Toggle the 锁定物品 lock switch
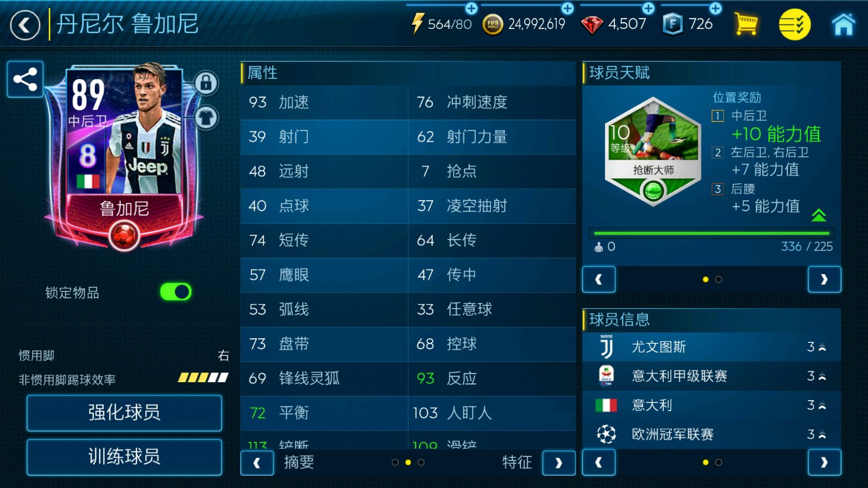Image resolution: width=868 pixels, height=488 pixels. (x=176, y=292)
